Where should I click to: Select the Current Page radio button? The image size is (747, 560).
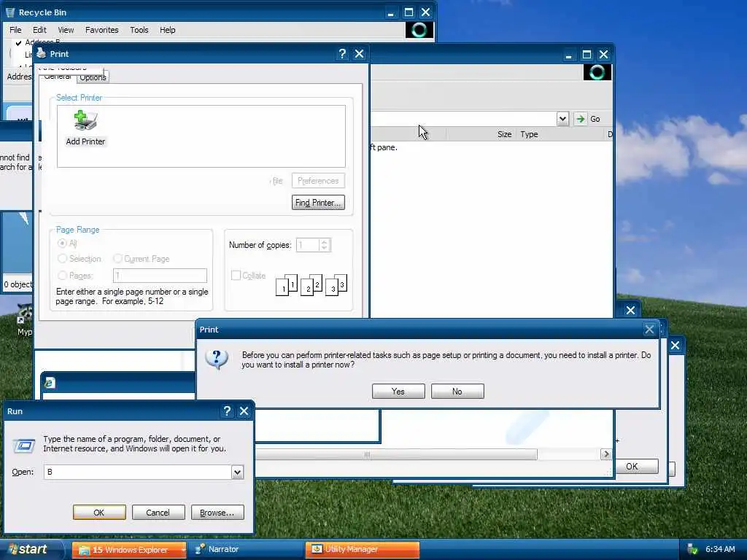[x=117, y=259]
